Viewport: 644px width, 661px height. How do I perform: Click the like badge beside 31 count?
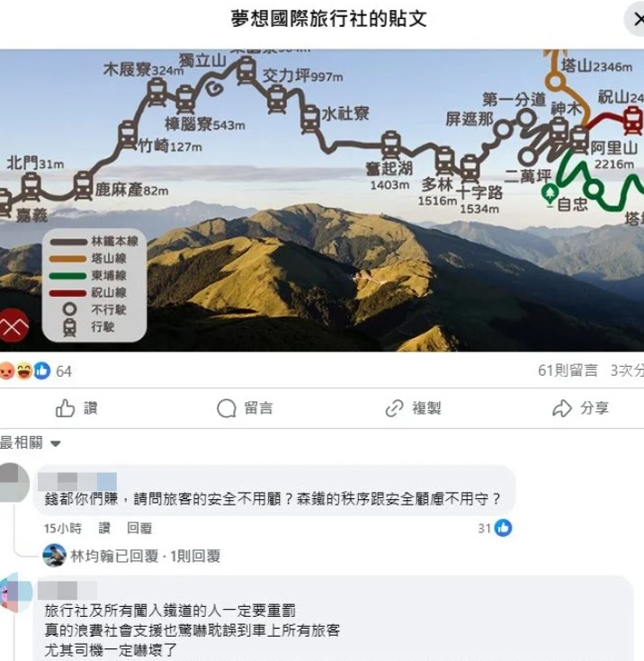click(x=503, y=528)
